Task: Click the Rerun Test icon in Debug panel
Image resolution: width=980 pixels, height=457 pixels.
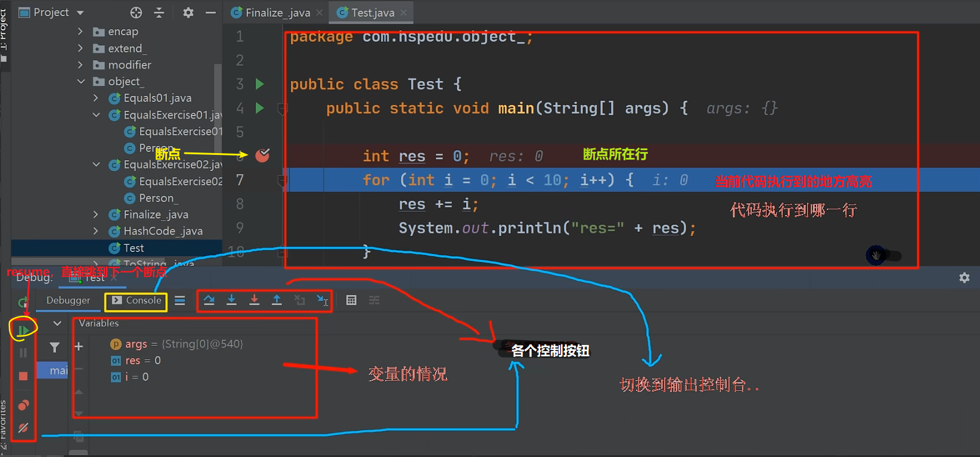Action: [x=23, y=302]
